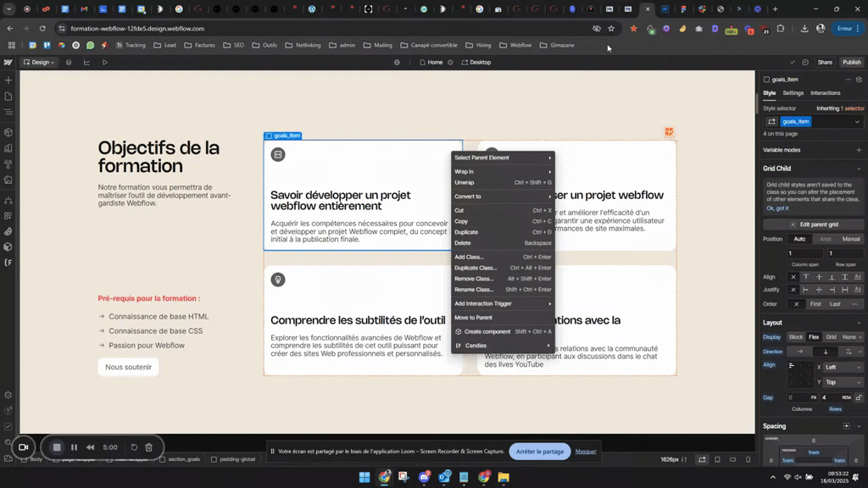868x488 pixels.
Task: Click the Preview play icon in top bar
Action: click(x=105, y=62)
